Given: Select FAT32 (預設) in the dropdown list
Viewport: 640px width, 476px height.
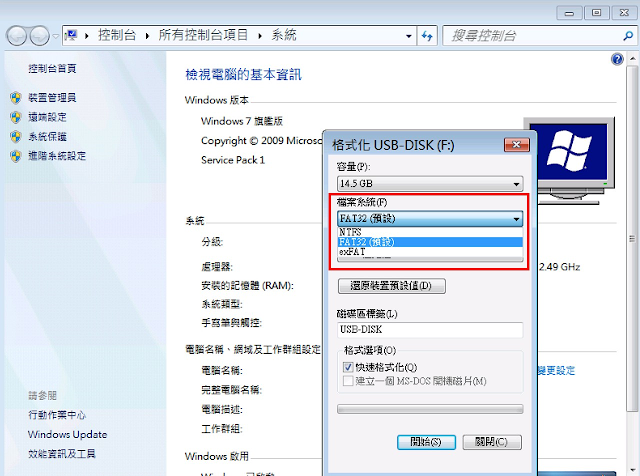Looking at the screenshot, I should tap(430, 242).
